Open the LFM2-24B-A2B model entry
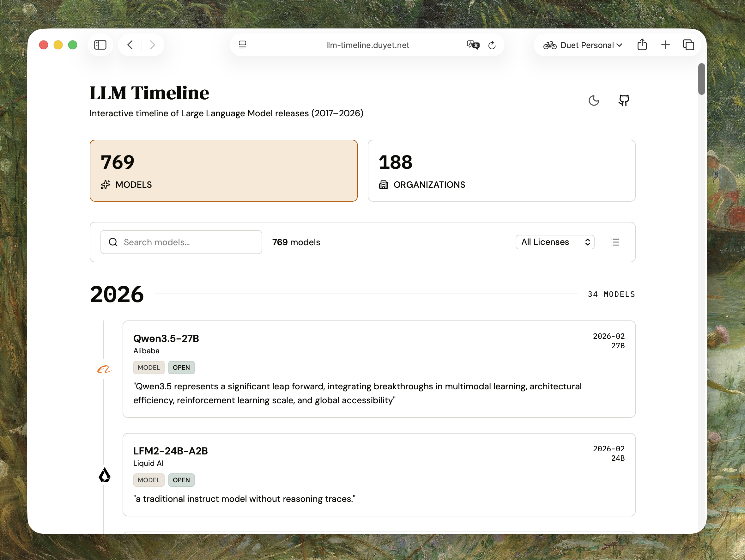This screenshot has width=745, height=560. (x=170, y=451)
